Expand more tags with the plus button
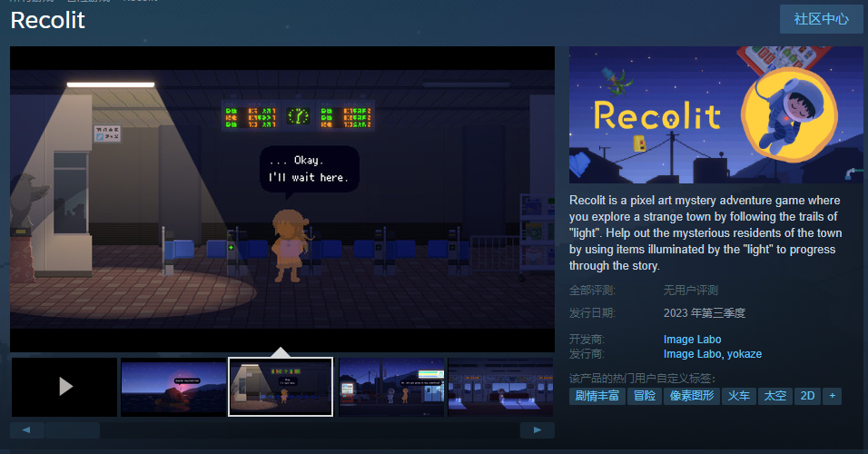 pyautogui.click(x=832, y=396)
